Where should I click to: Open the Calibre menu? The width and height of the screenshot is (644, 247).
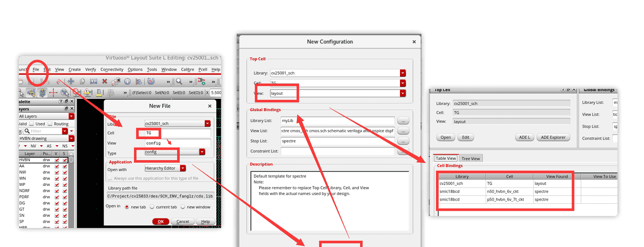187,70
